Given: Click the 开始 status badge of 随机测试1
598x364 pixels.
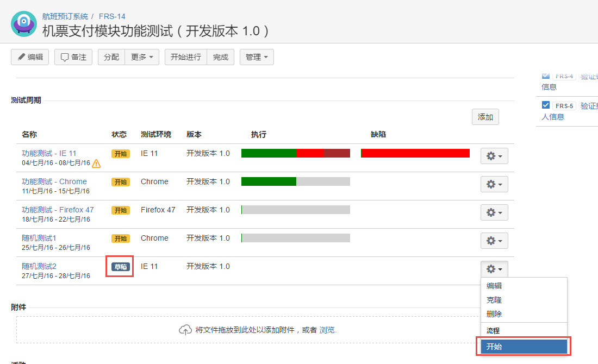Looking at the screenshot, I should point(121,238).
